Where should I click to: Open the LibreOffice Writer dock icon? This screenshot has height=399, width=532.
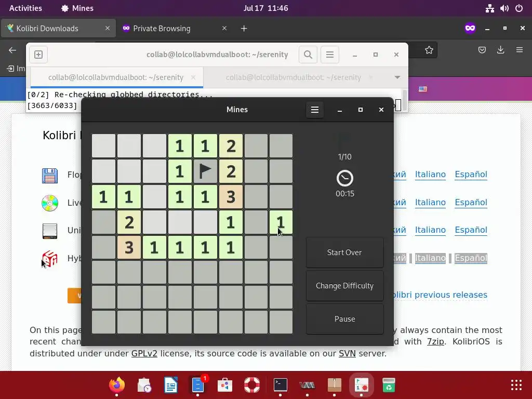[170, 385]
